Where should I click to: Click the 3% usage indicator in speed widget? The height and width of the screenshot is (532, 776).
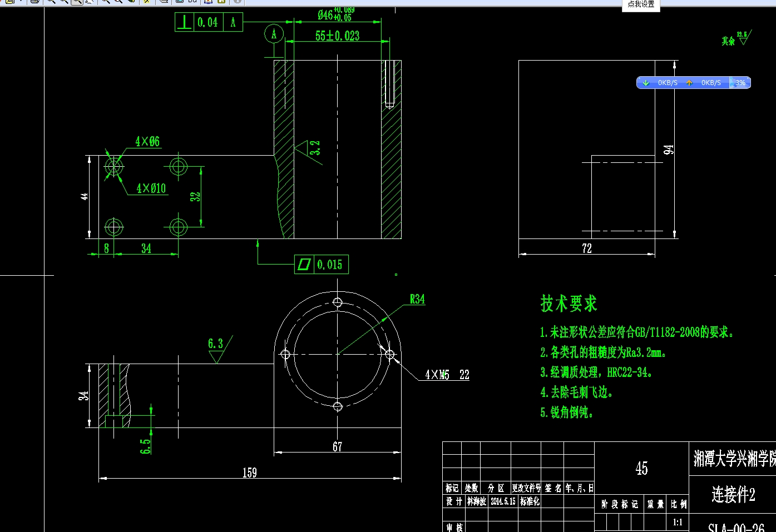[740, 83]
